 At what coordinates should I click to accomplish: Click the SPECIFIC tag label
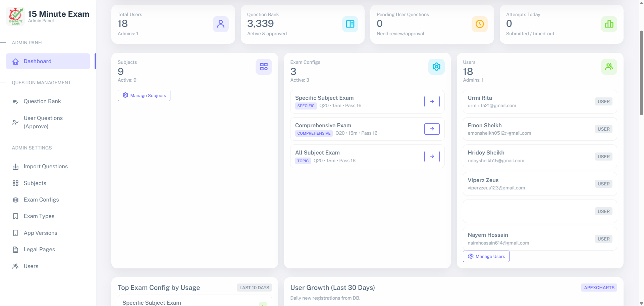pos(306,106)
